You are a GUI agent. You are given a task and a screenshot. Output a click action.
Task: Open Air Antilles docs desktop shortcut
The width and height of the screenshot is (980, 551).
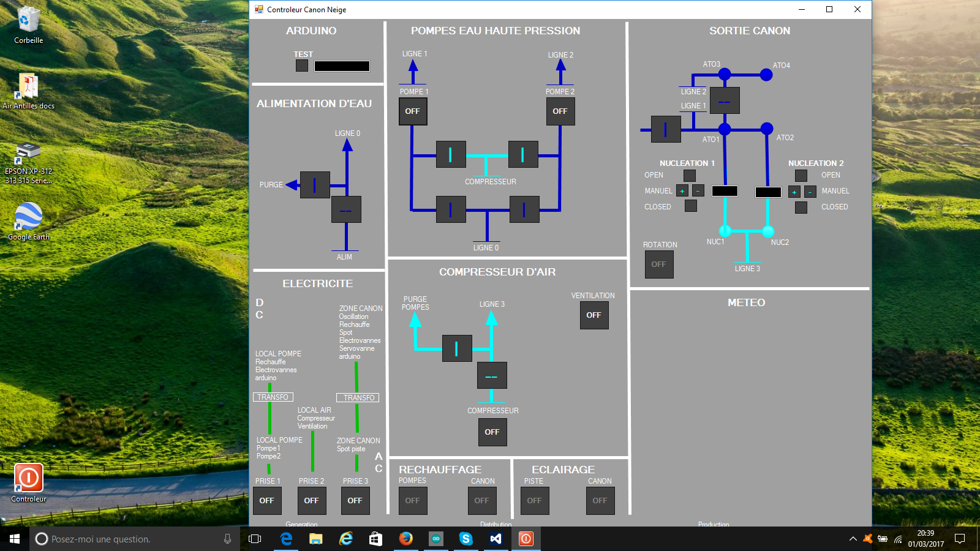[x=29, y=91]
